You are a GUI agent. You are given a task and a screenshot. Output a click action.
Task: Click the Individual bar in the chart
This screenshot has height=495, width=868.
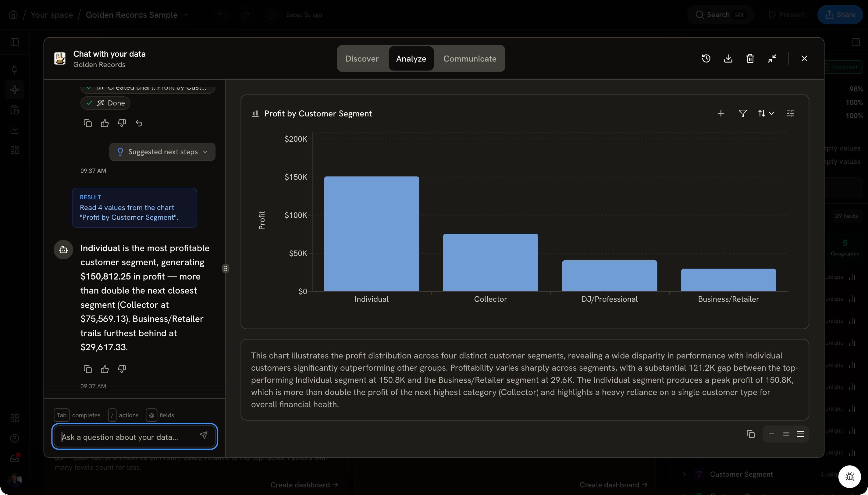[x=372, y=233]
